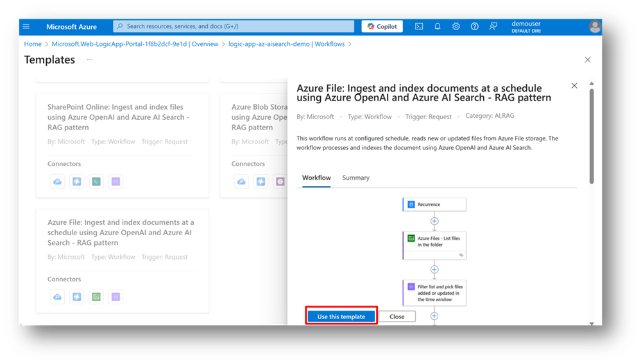Open the portal settings gear
This screenshot has height=364, width=641.
456,26
